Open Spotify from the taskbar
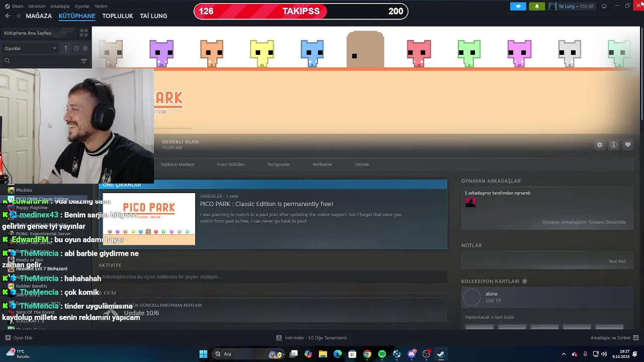The width and height of the screenshot is (644, 362). click(382, 354)
